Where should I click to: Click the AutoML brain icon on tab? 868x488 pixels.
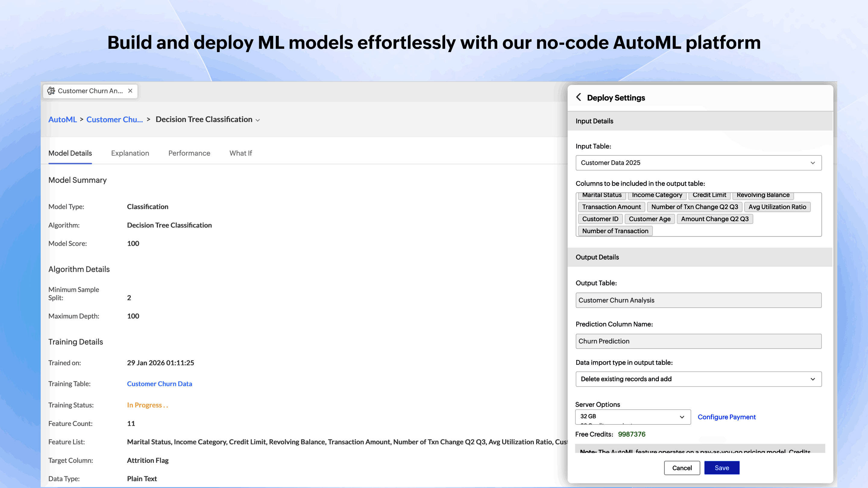click(x=51, y=91)
